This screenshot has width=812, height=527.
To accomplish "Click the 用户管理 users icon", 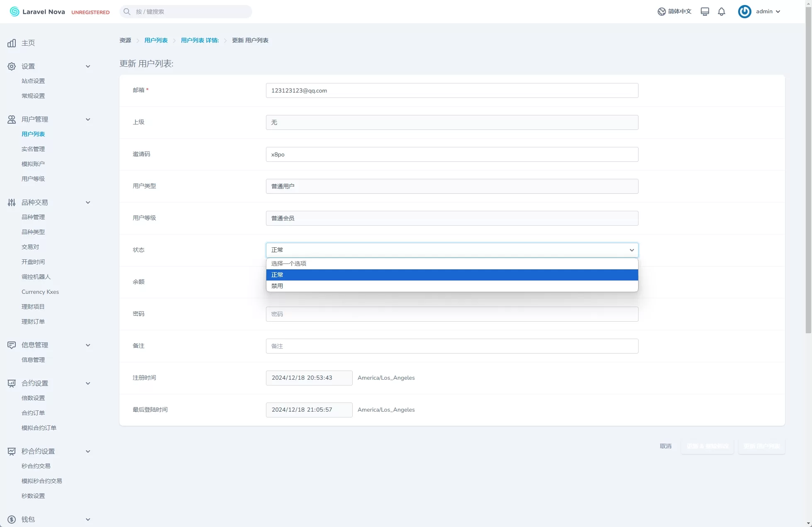I will click(x=12, y=120).
